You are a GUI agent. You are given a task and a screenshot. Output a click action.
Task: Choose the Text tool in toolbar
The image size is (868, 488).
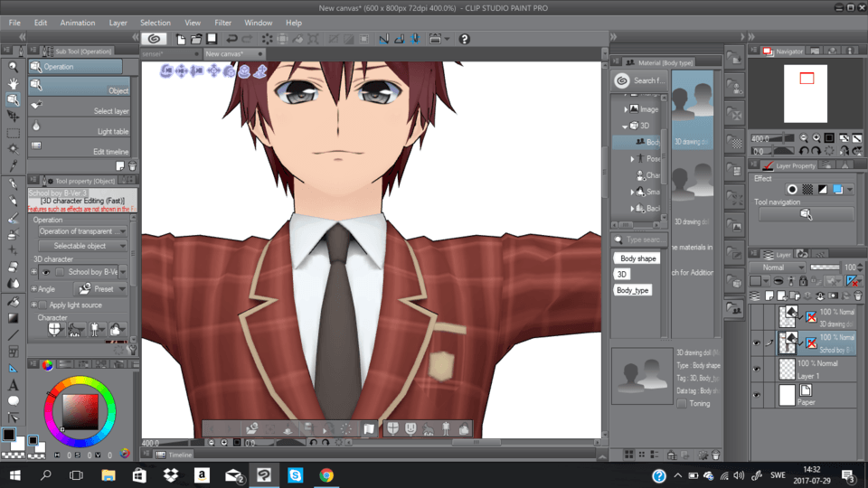[13, 385]
